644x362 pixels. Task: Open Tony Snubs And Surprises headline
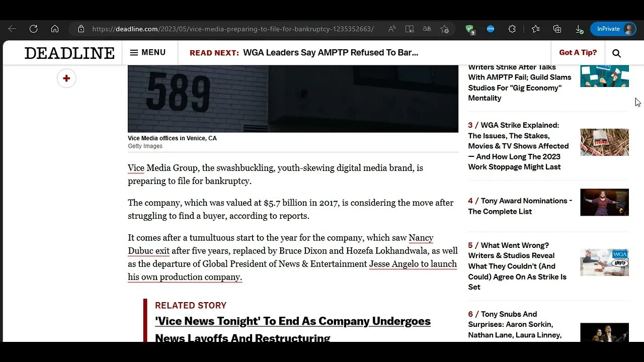515,325
